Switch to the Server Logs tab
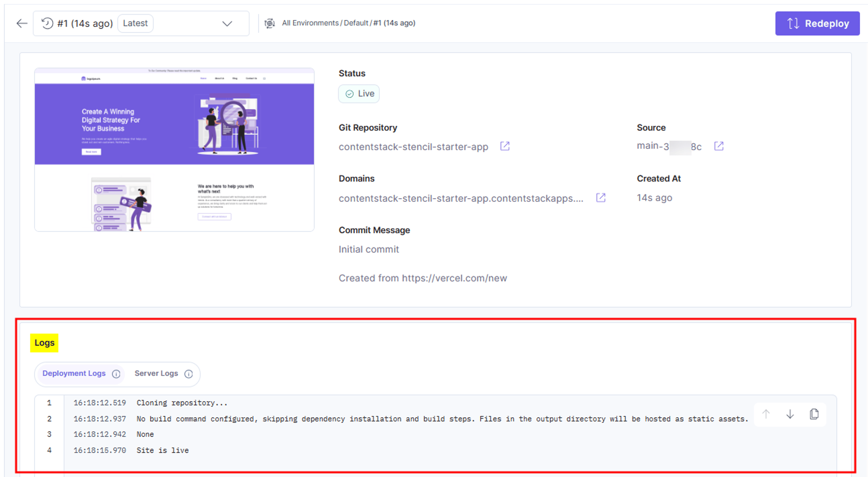Screen dimensions: 868x477 tap(156, 373)
